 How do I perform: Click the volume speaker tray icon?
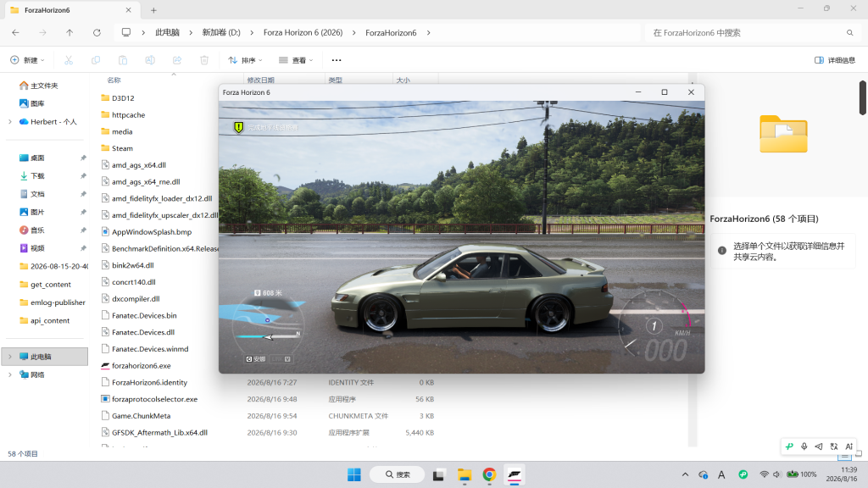click(x=776, y=474)
